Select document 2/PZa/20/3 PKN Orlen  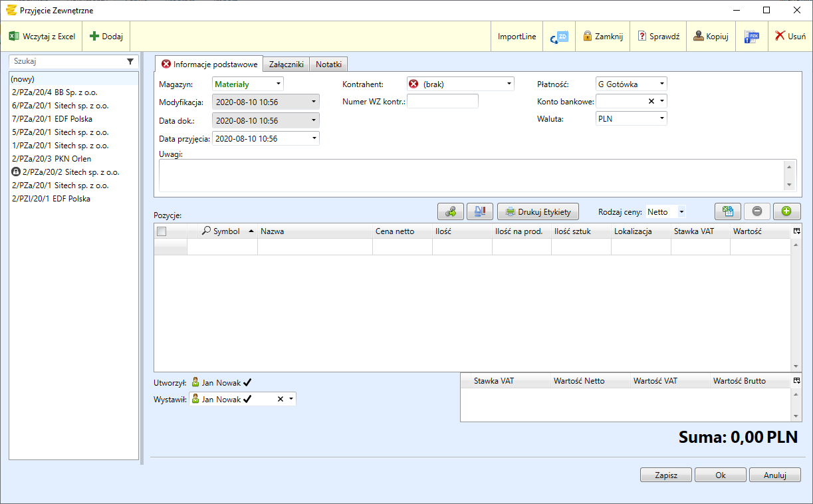click(52, 159)
